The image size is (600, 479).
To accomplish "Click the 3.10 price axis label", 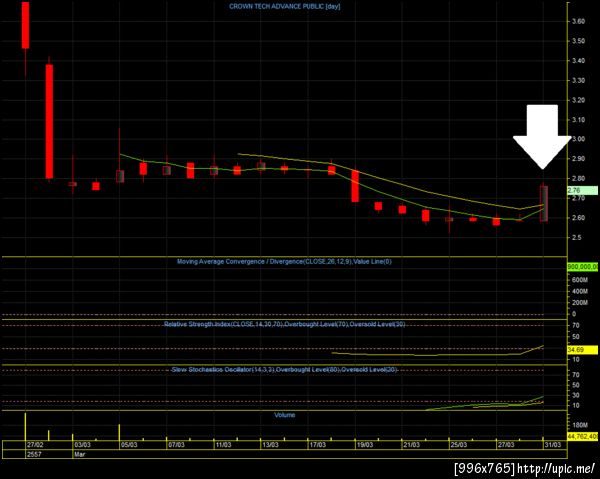I will 578,120.
